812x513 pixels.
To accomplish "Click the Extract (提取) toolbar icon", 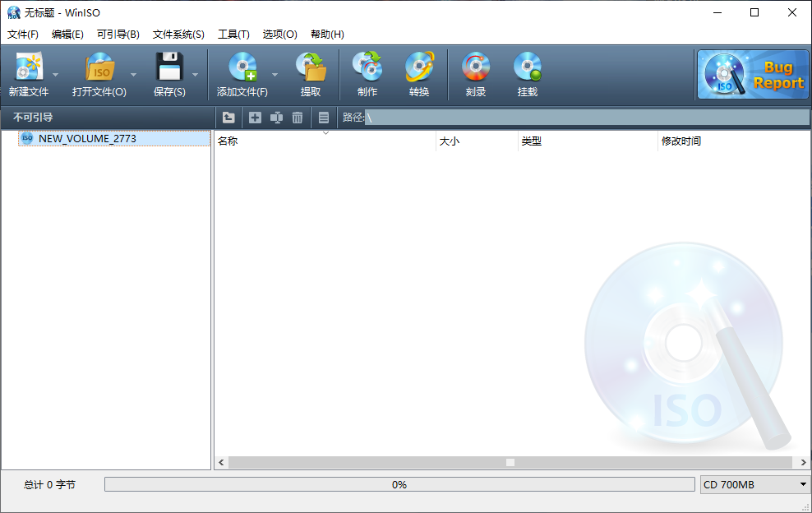I will [311, 67].
